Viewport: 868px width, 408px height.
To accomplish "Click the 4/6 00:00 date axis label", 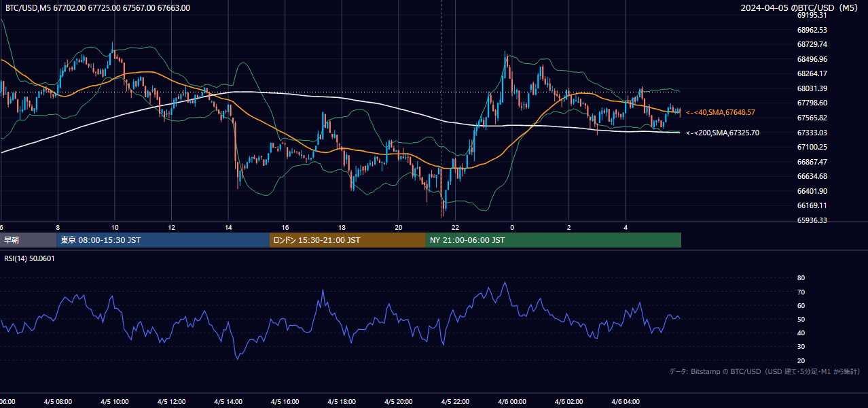I will click(x=512, y=402).
